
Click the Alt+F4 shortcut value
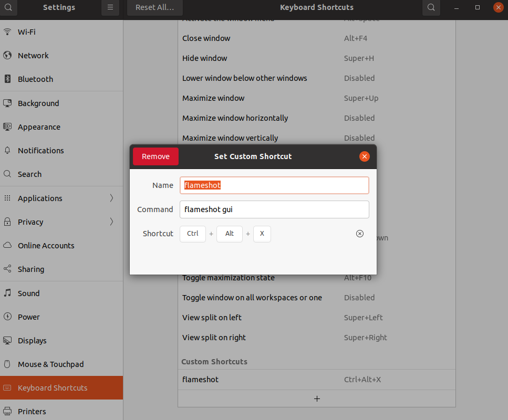coord(356,38)
